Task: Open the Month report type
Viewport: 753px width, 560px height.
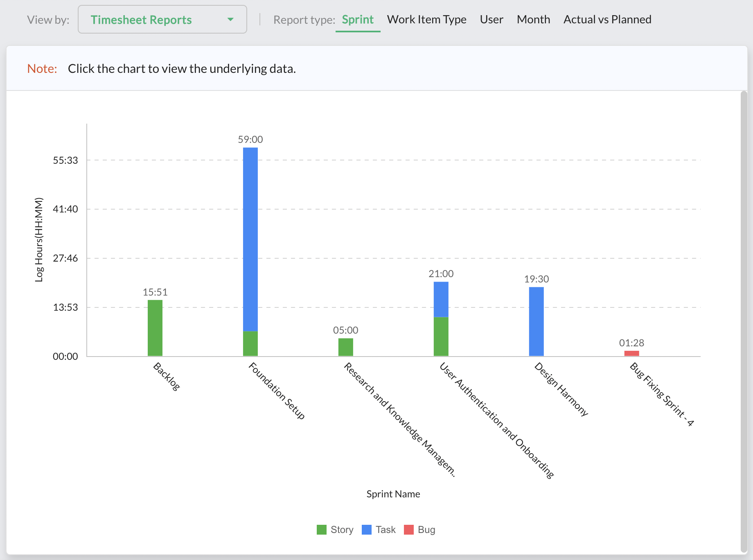Action: coord(533,20)
